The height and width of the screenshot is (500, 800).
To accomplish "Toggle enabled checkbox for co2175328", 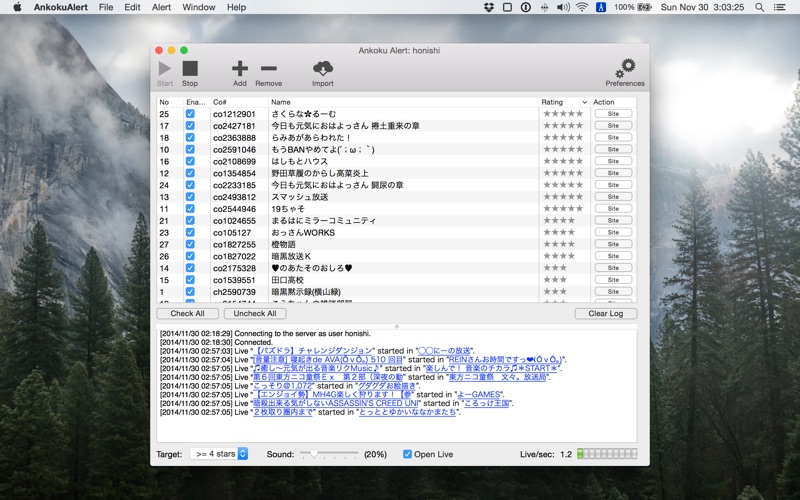I will [190, 268].
